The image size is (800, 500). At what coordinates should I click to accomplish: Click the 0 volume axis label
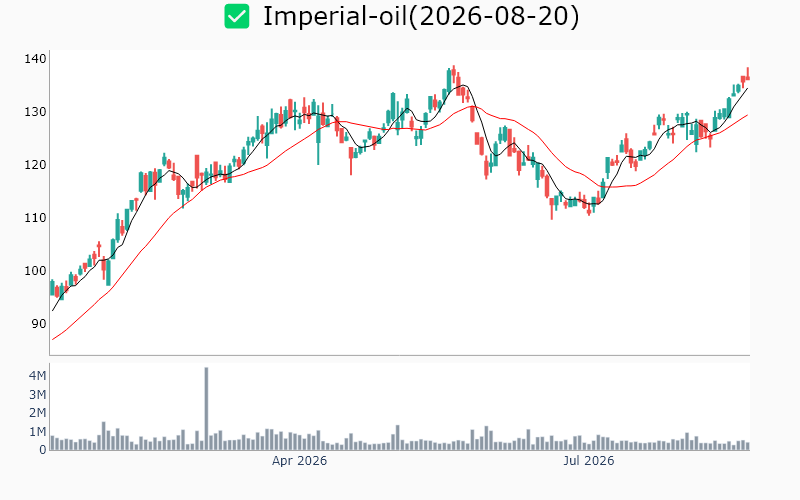pos(43,450)
